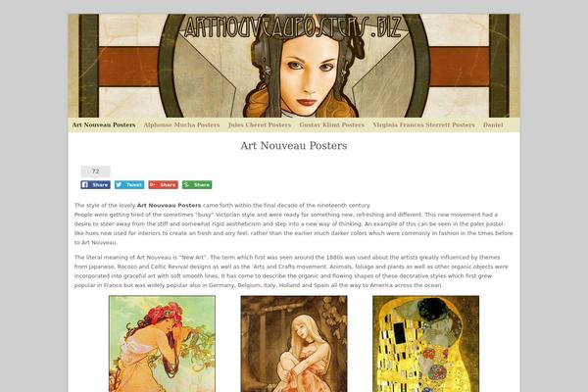Select Gustav Klimt Posters in navigation
Image resolution: width=588 pixels, height=392 pixels.
click(332, 124)
